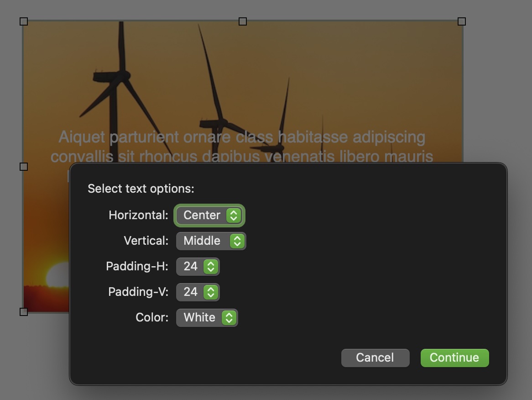Click the "Color:" field label
Screen dimensions: 532x400
point(152,318)
